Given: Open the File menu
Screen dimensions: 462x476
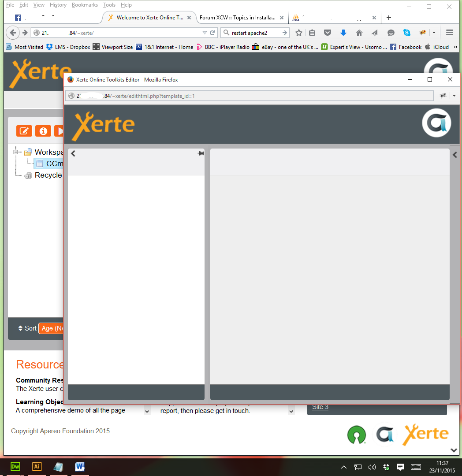Looking at the screenshot, I should click(10, 5).
